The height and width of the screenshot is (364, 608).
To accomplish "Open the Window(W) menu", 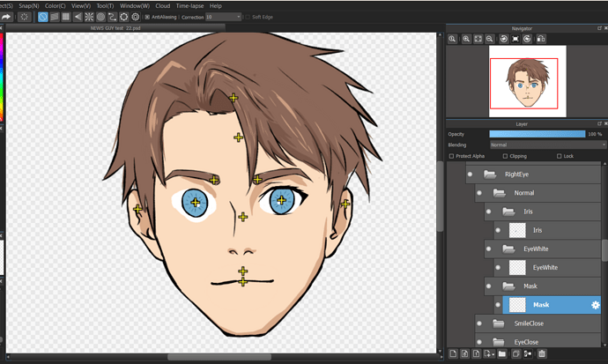I will click(x=135, y=6).
